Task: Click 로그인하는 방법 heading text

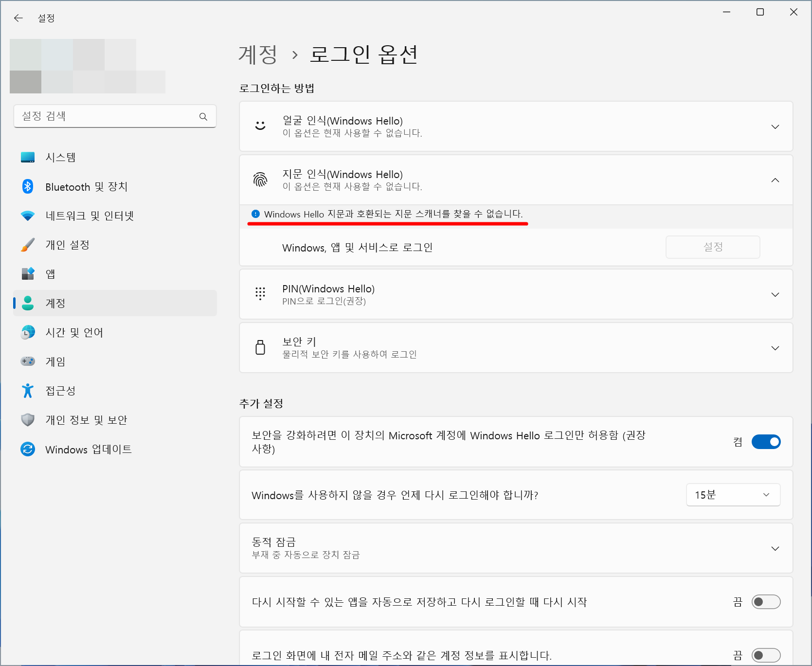Action: pyautogui.click(x=277, y=88)
